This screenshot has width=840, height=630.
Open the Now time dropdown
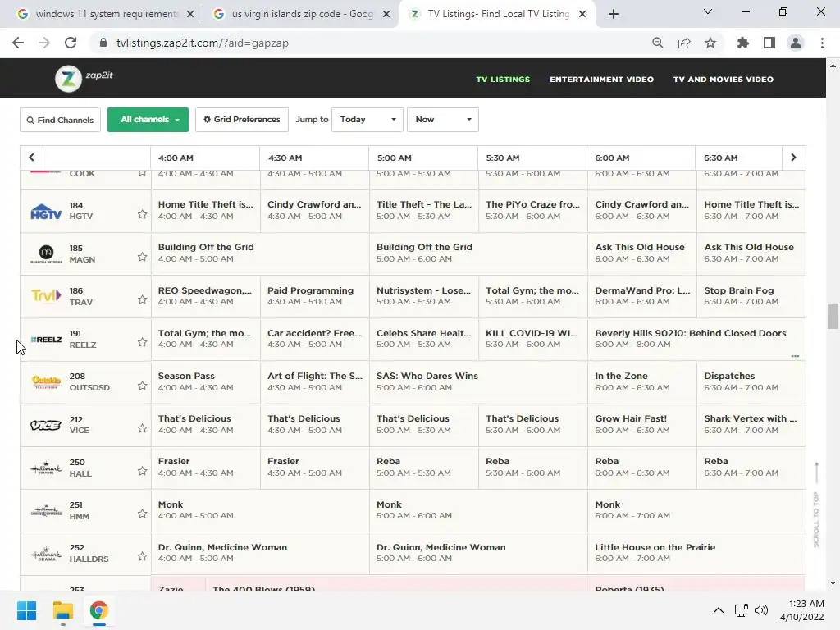coord(442,120)
